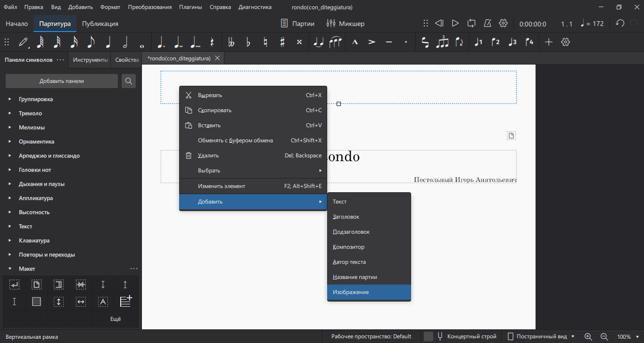Switch to voice 1

click(479, 42)
